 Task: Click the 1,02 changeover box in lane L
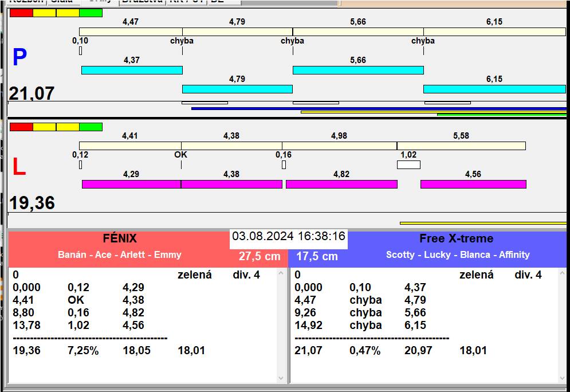(408, 164)
